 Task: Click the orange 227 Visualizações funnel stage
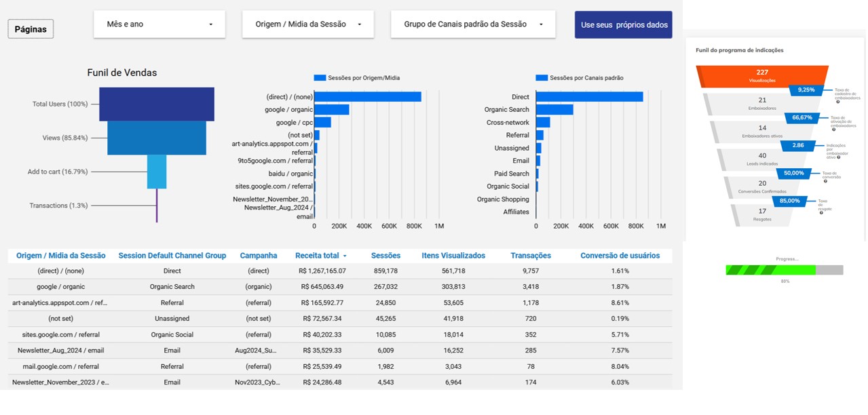(x=762, y=75)
